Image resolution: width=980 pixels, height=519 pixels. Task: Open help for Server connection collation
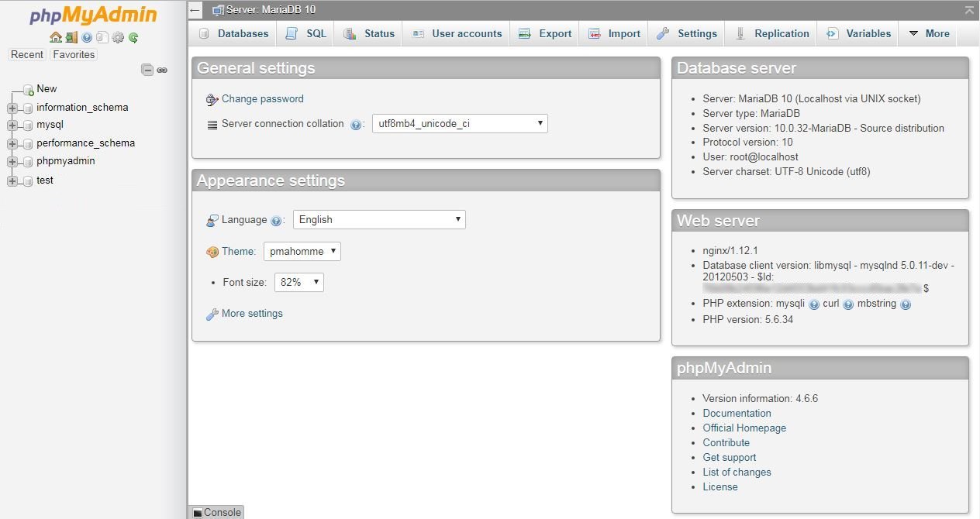356,125
